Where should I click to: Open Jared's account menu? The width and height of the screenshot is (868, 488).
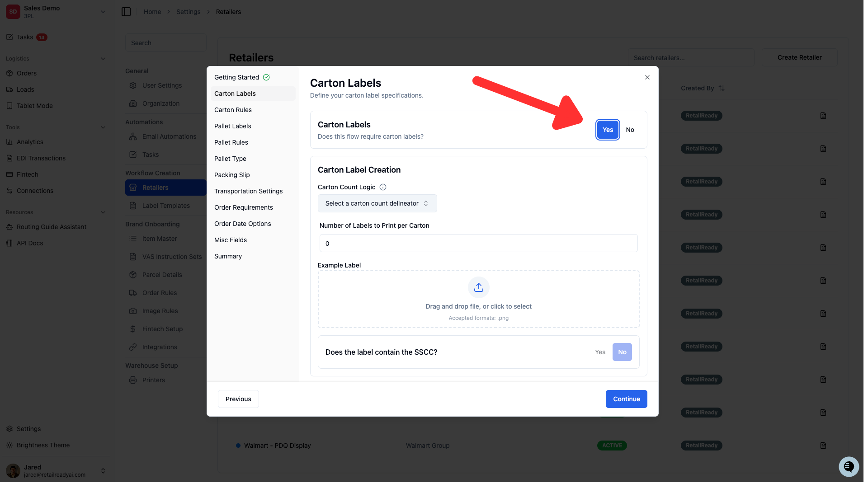point(56,470)
